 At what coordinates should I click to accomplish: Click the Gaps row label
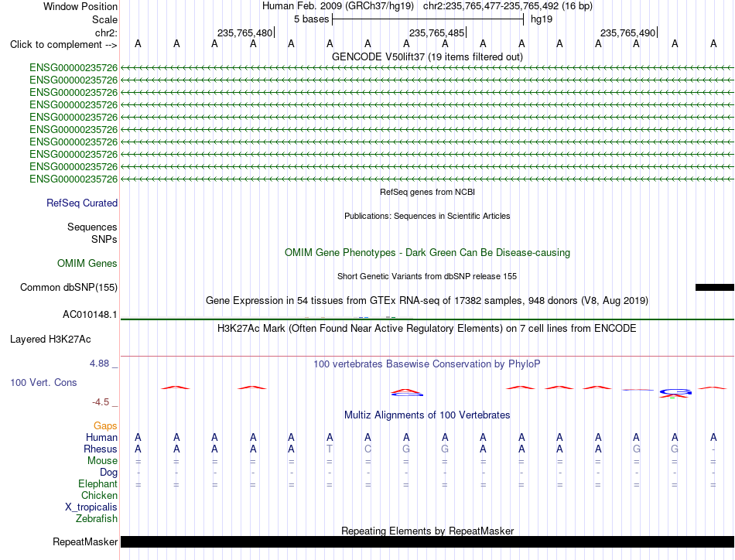coord(105,425)
